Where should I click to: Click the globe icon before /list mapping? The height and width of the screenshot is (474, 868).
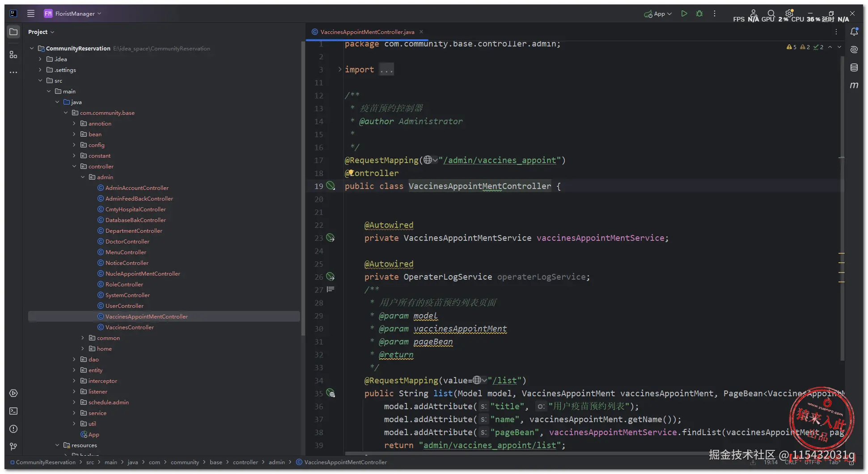[478, 380]
